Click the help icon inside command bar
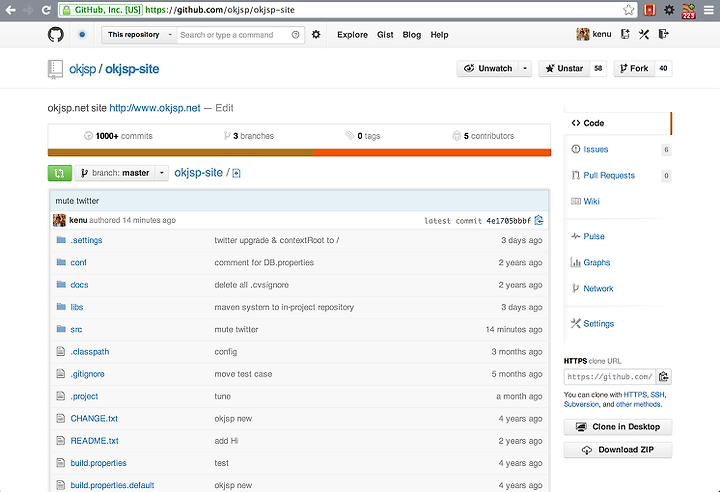 (x=295, y=35)
